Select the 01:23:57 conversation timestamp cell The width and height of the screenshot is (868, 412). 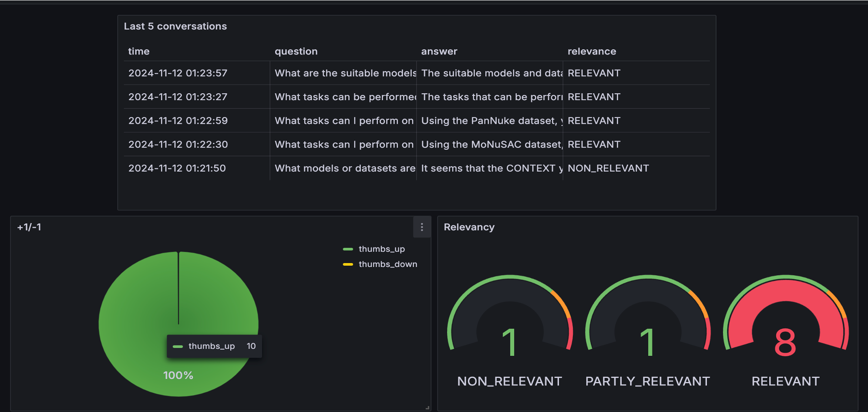pyautogui.click(x=178, y=73)
